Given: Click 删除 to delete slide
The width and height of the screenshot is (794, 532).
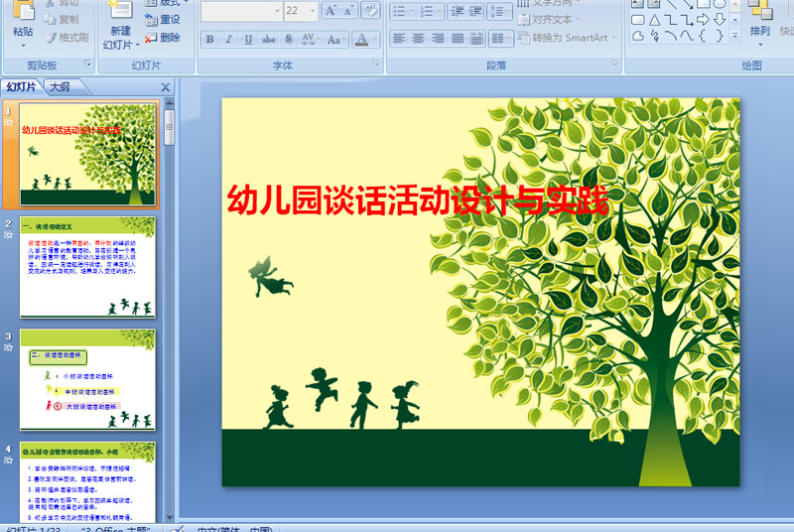Looking at the screenshot, I should tap(163, 38).
